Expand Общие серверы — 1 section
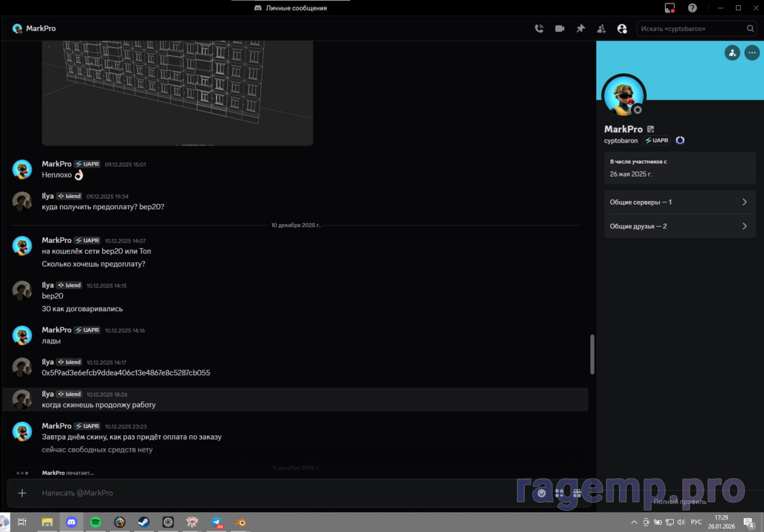The image size is (764, 532). (679, 202)
